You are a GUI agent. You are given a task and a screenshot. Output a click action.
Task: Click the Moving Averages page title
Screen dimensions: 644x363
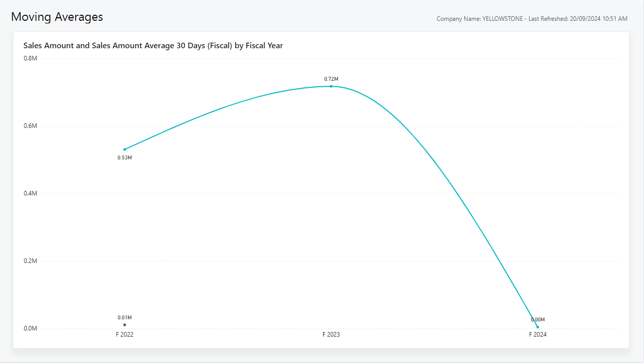click(x=57, y=17)
